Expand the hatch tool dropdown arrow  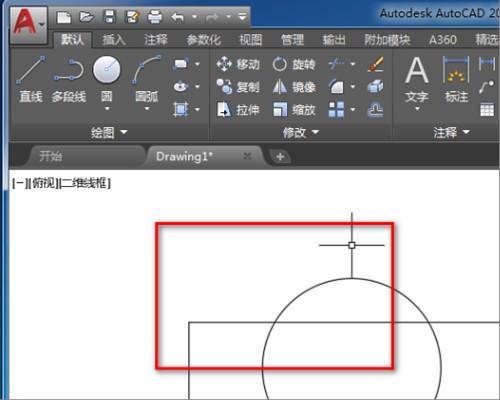[x=197, y=109]
